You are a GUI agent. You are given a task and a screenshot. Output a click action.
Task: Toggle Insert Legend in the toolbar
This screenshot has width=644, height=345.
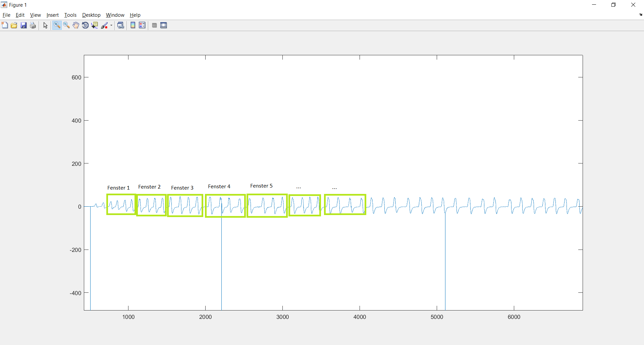[x=142, y=25]
